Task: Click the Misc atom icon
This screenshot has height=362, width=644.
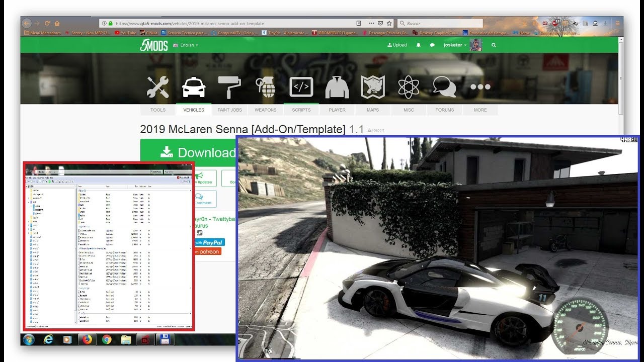Action: tap(409, 87)
